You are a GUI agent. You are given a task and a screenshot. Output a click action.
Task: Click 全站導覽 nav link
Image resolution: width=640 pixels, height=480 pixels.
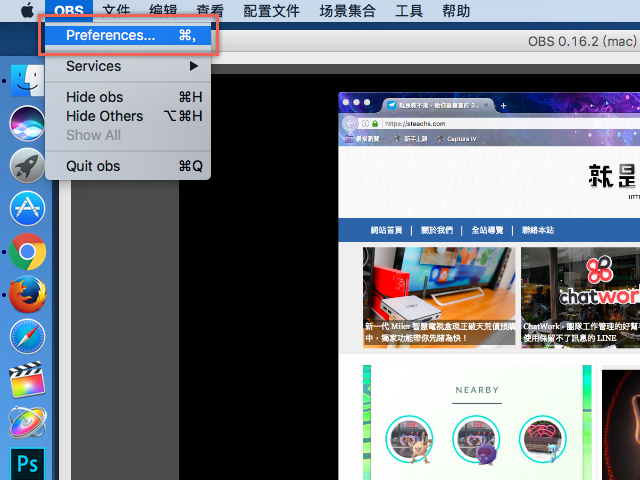[487, 230]
